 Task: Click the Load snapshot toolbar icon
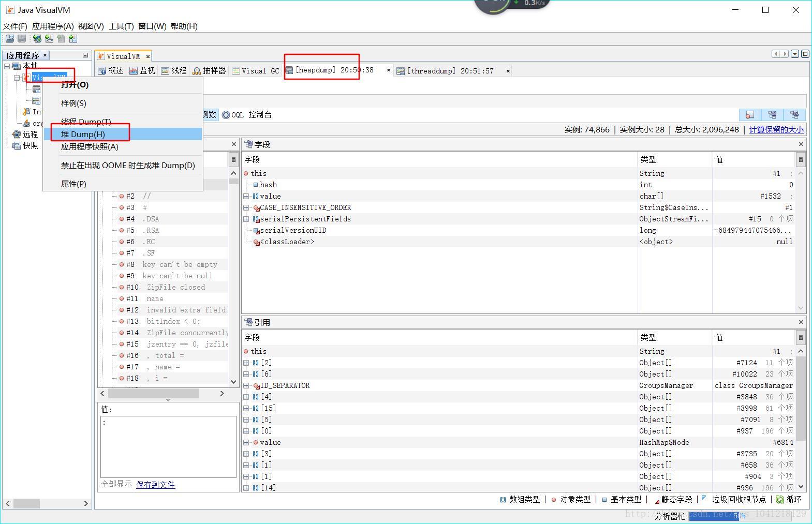pos(10,39)
